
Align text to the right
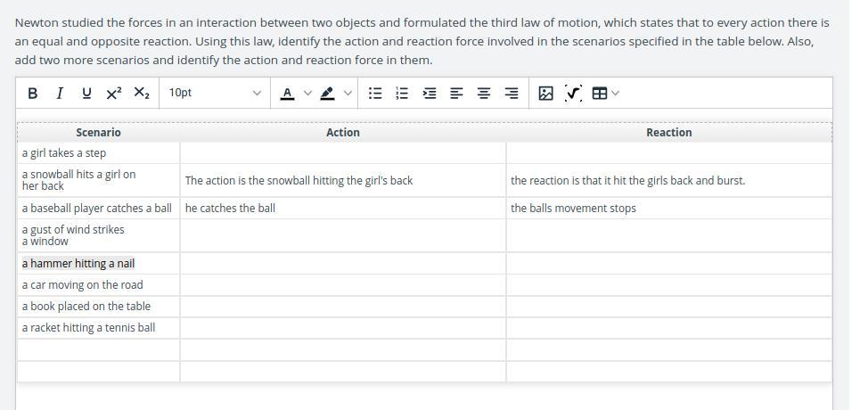512,94
